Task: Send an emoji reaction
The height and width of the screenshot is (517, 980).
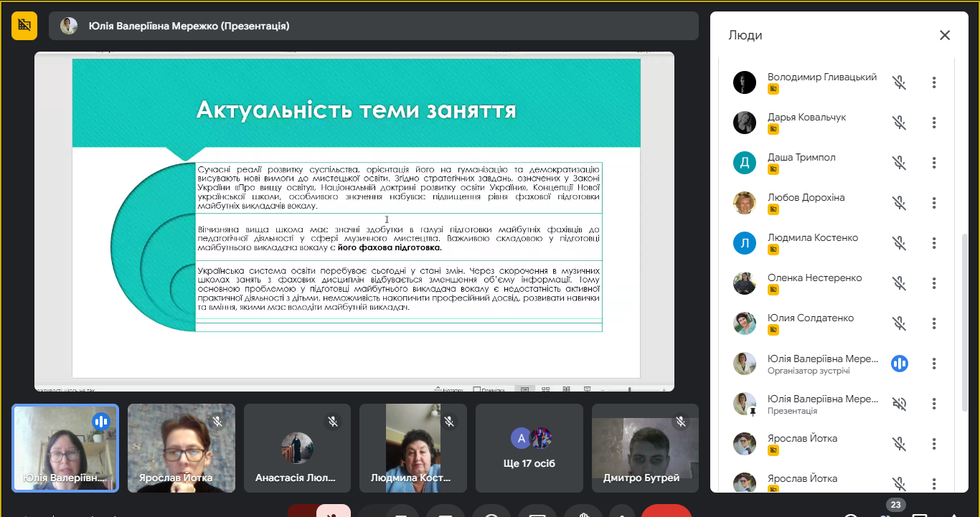Action: pos(491,512)
